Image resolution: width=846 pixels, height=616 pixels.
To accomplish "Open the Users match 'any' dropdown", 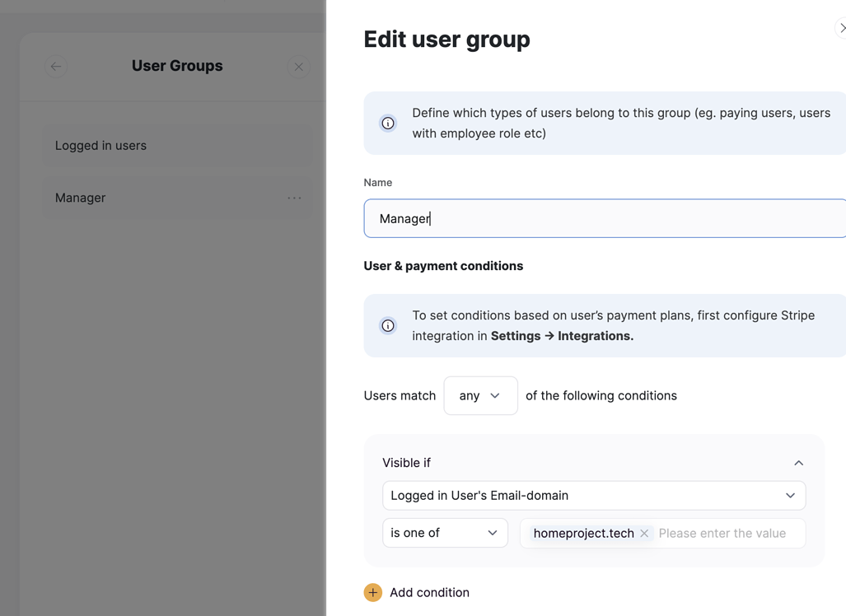I will coord(480,395).
